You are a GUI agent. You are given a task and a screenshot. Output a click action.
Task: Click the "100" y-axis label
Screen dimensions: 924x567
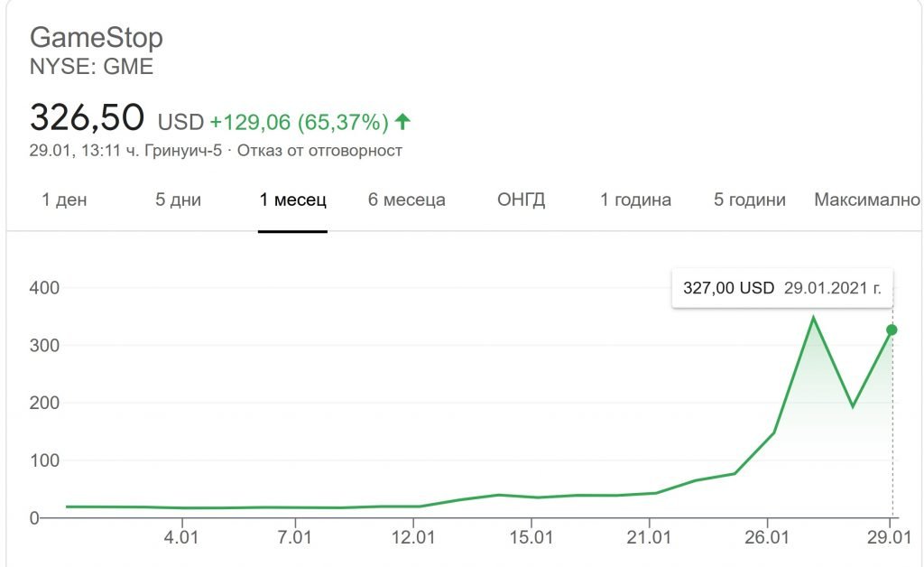(44, 460)
